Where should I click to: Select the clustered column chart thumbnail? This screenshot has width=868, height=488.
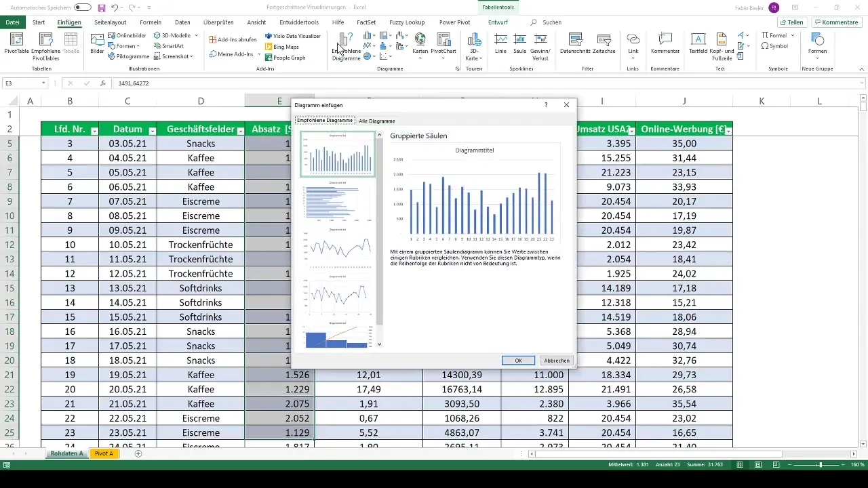click(337, 154)
